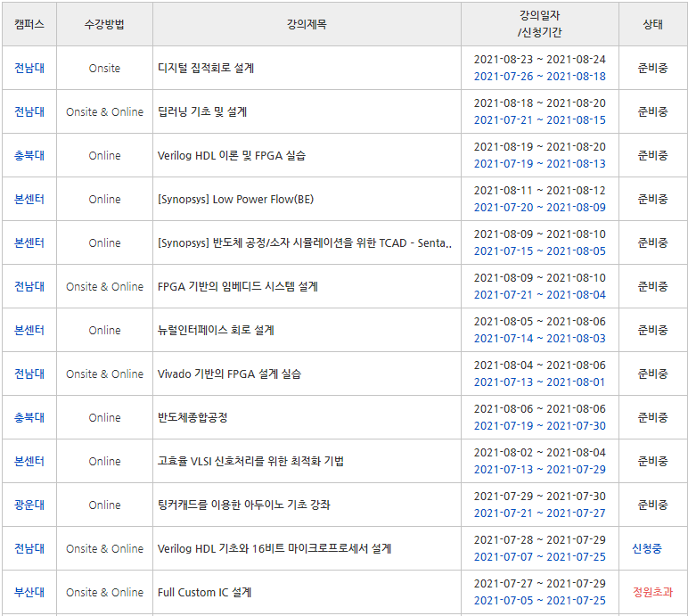
Task: Click lecture date 2021-08-19 ~ 2021-08-20
Action: click(540, 147)
